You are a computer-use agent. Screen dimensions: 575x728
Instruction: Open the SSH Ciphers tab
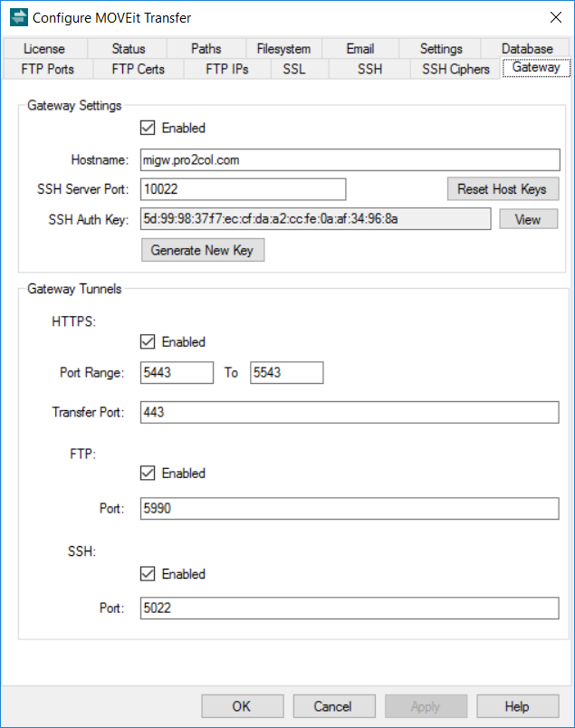tap(455, 69)
